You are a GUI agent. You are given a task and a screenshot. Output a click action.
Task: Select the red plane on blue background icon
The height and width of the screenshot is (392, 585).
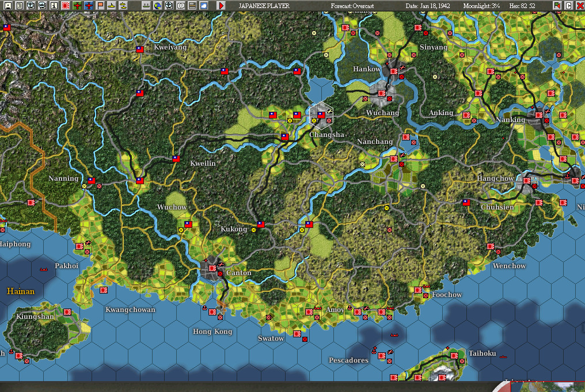89,6
